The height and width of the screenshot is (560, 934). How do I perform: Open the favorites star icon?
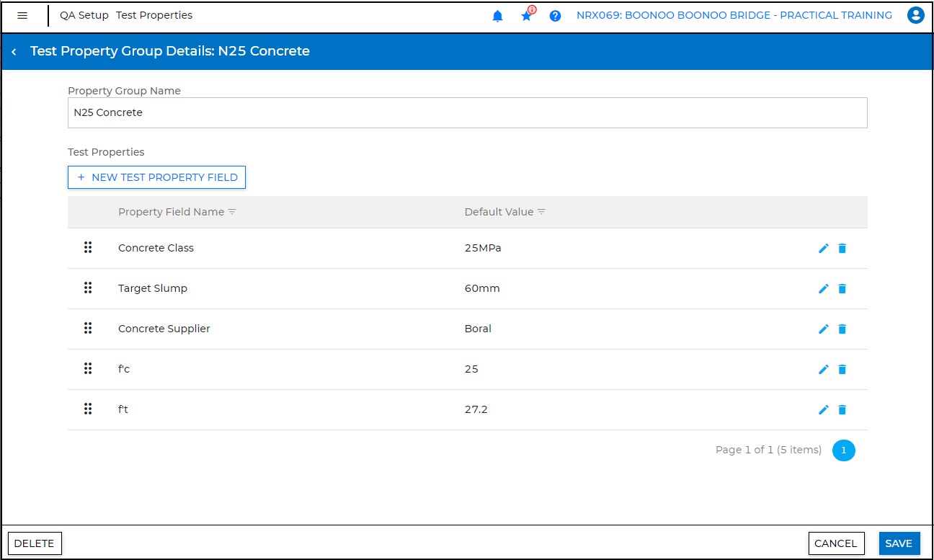pyautogui.click(x=527, y=16)
